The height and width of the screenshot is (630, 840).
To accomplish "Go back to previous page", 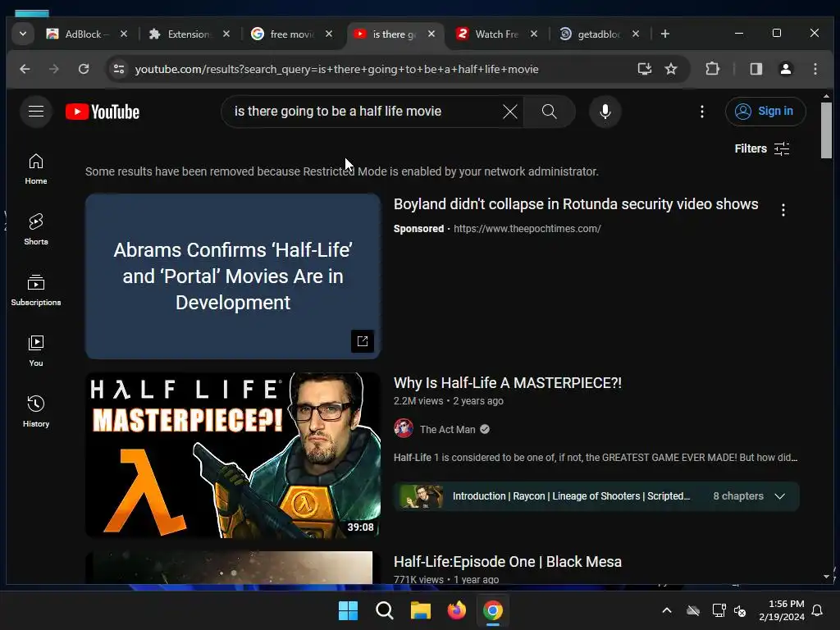I will (x=25, y=69).
